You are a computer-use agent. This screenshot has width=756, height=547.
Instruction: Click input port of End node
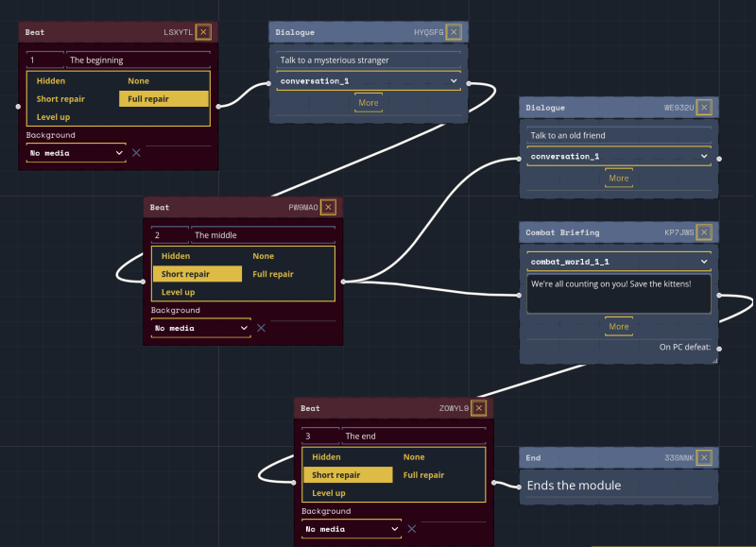tap(519, 487)
